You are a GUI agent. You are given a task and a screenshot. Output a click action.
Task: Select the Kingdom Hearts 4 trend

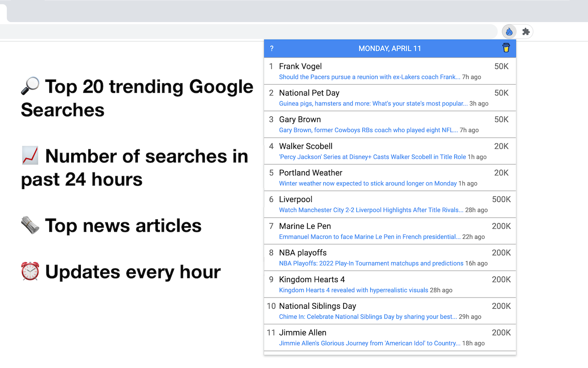(312, 280)
